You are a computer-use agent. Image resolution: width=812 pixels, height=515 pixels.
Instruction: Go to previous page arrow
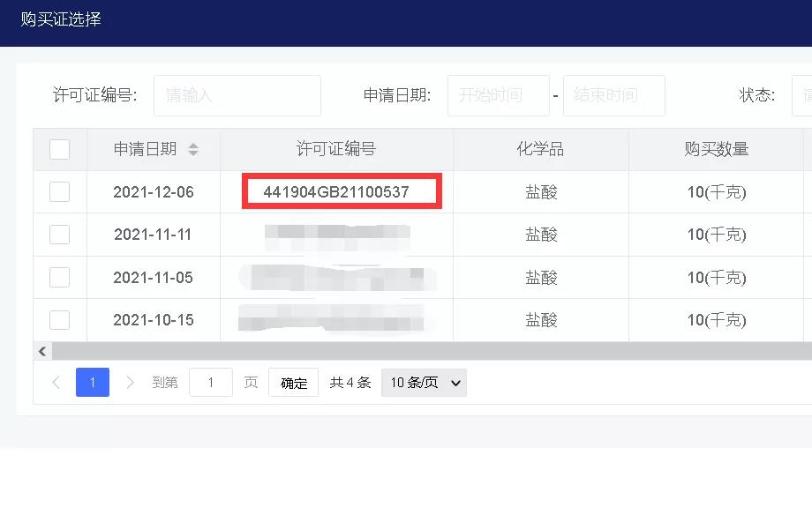click(x=56, y=383)
